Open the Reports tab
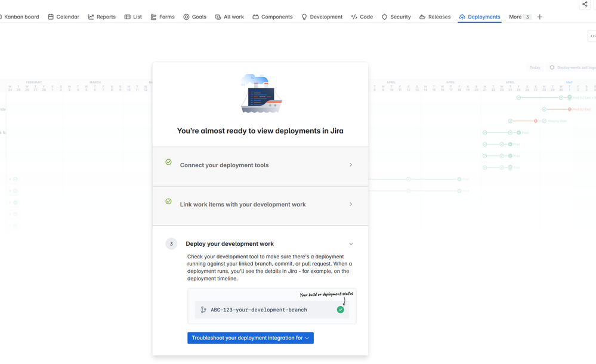This screenshot has width=596, height=364. pos(102,17)
